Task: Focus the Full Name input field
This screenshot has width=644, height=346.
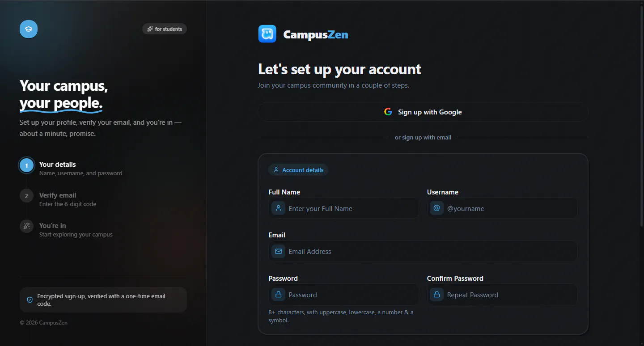Action: (x=343, y=208)
